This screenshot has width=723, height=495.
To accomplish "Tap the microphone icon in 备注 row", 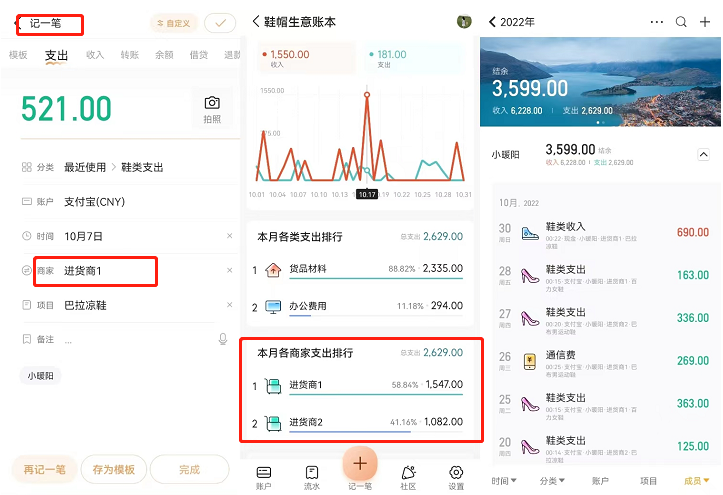I will [x=223, y=340].
